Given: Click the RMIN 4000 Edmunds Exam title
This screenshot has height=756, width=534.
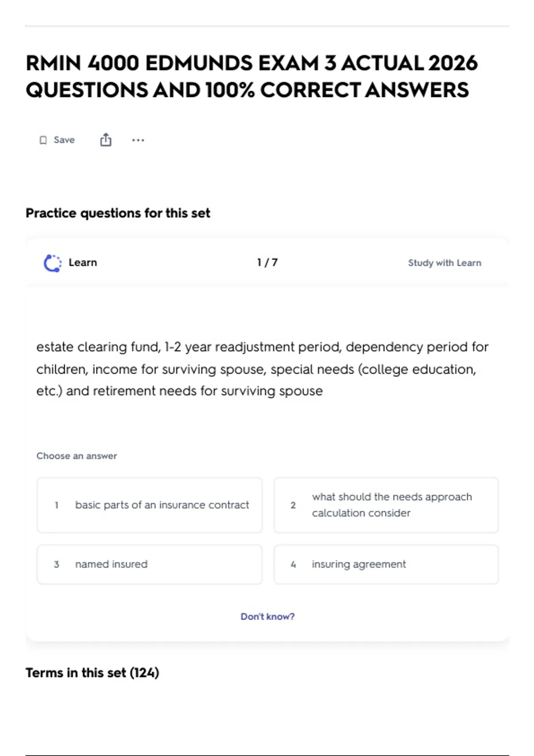Looking at the screenshot, I should pyautogui.click(x=251, y=76).
